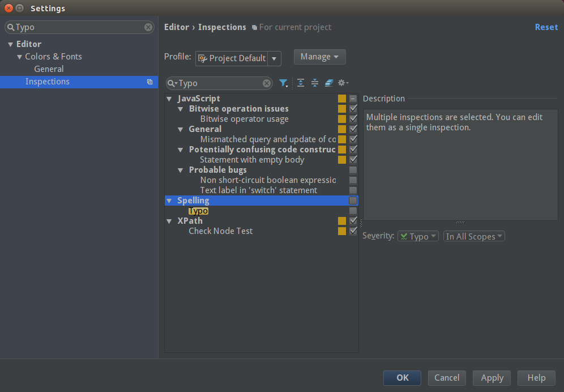
Task: Click the Expand All tree icon
Action: pyautogui.click(x=301, y=83)
